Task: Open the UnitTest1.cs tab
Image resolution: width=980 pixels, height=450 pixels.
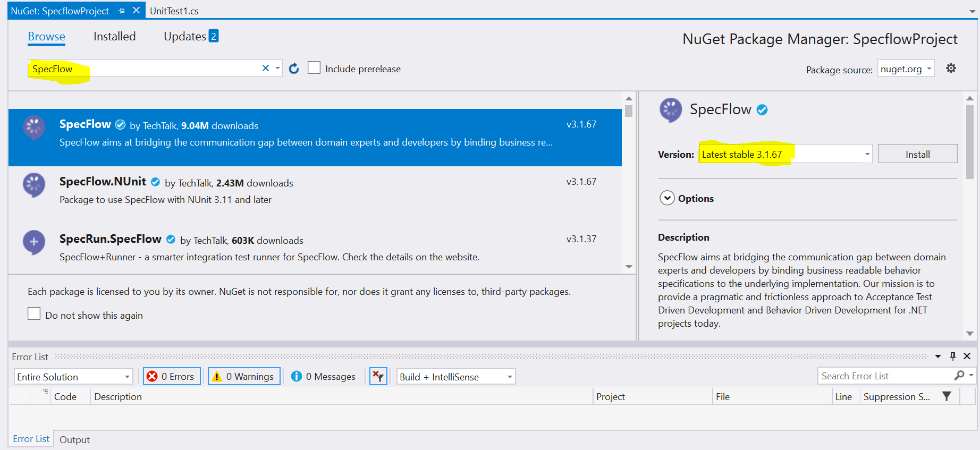Action: click(x=174, y=11)
